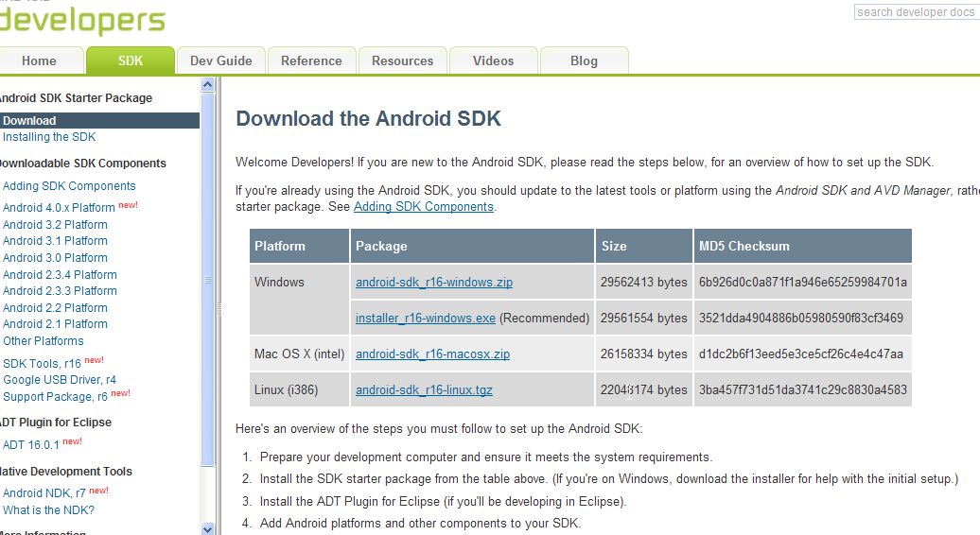Open Google USB Driver, r4 link
The image size is (980, 535).
point(60,380)
